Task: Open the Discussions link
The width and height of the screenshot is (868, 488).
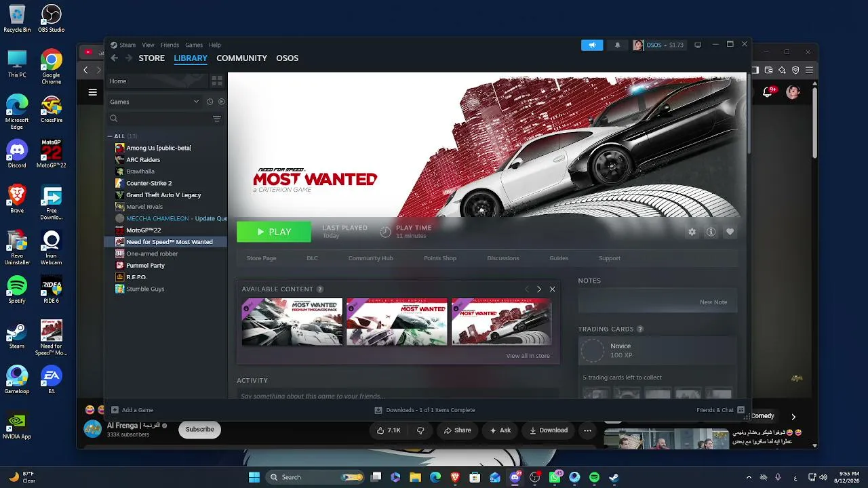Action: point(502,258)
